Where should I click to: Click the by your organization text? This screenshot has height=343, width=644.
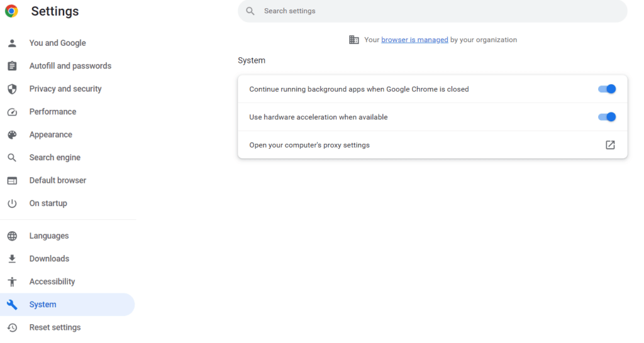click(x=484, y=40)
